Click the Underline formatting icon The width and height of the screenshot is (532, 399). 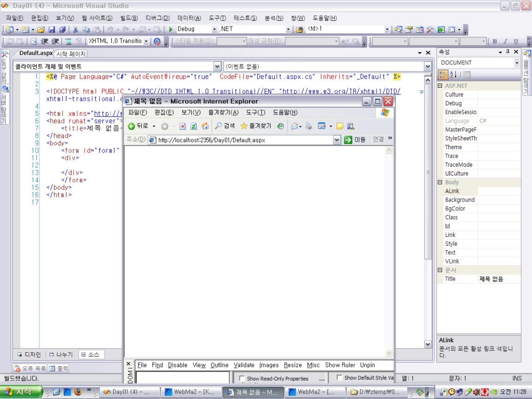coord(516,42)
